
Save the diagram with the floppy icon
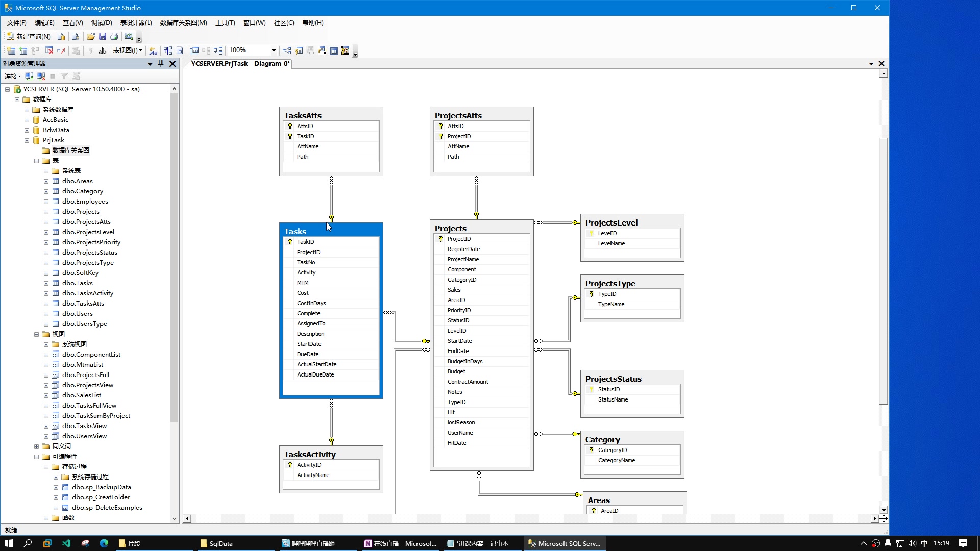(x=102, y=36)
